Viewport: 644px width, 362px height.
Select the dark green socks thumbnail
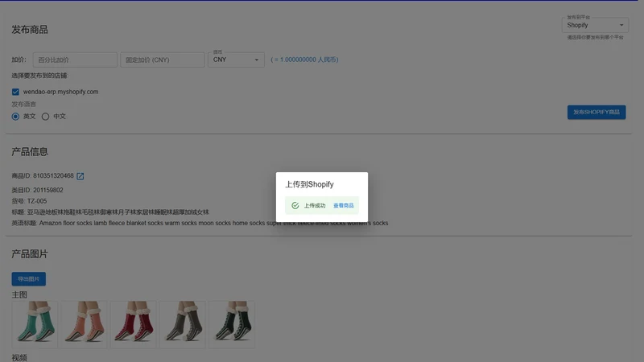[x=232, y=325]
